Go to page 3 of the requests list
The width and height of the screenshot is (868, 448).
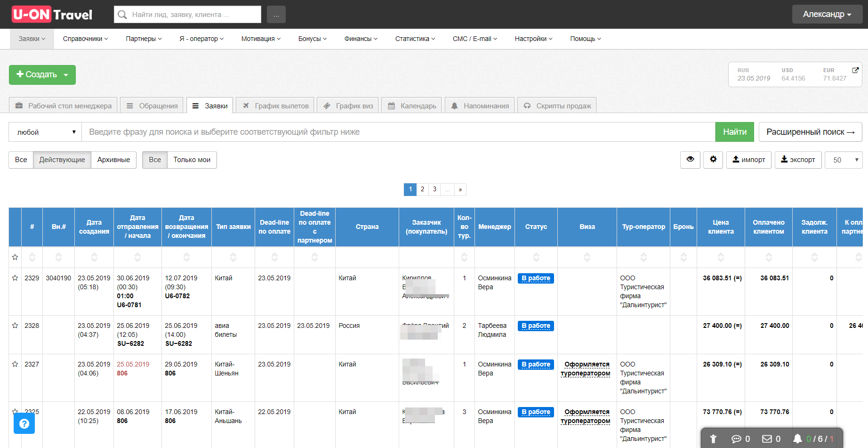tap(434, 189)
